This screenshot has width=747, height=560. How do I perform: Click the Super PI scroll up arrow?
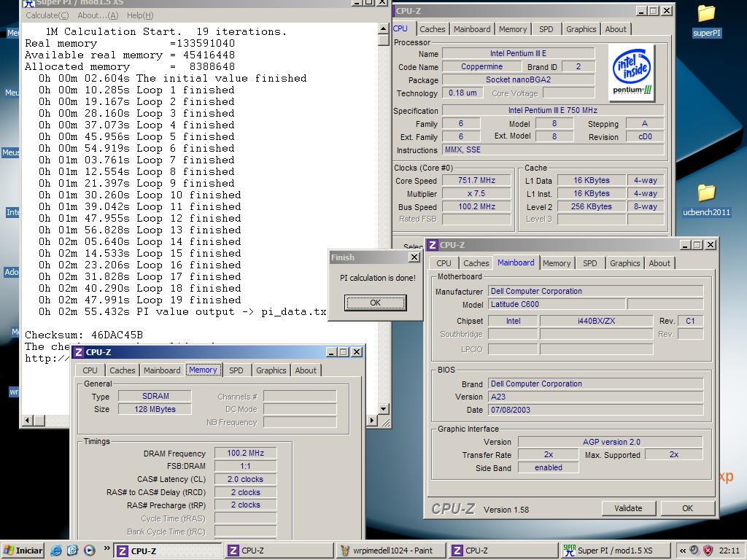(x=384, y=28)
